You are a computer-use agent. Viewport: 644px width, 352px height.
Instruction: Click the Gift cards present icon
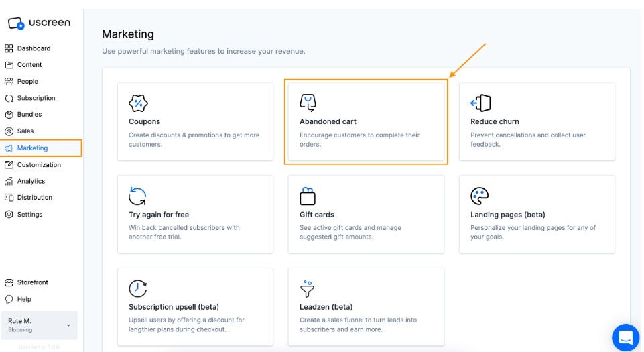(308, 196)
